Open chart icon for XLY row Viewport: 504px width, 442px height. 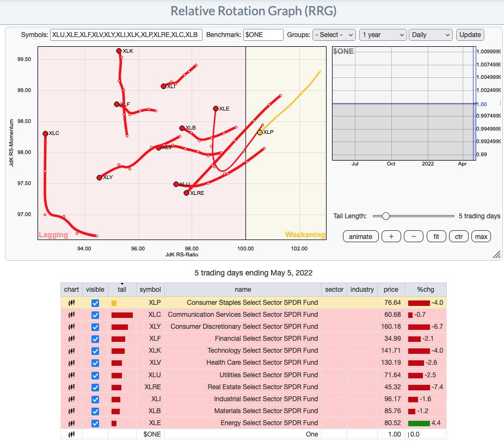(x=71, y=327)
